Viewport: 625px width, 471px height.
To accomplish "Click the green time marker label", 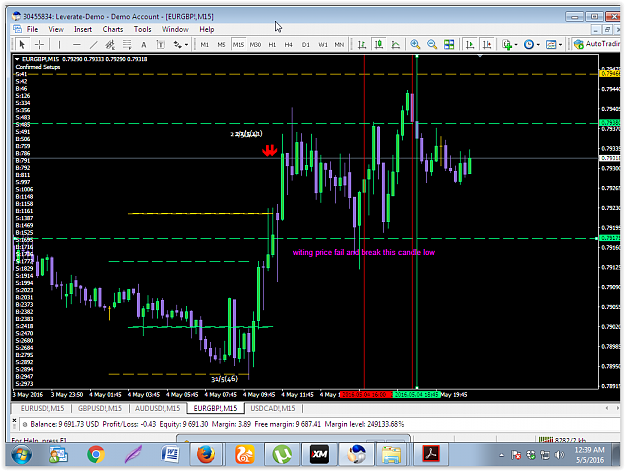I will pos(416,394).
